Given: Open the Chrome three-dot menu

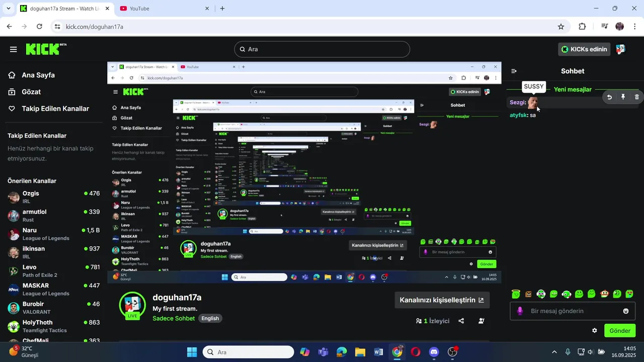Looking at the screenshot, I should point(634,27).
